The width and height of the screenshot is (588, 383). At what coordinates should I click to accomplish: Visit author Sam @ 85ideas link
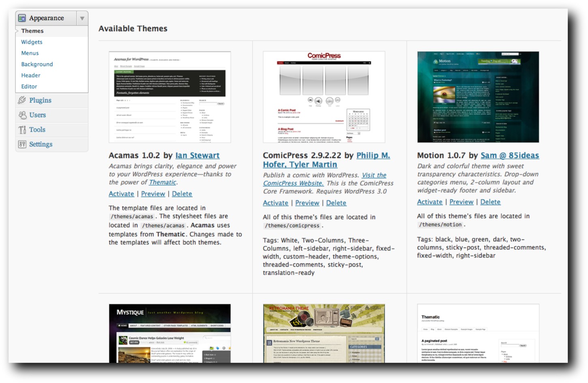tap(510, 155)
